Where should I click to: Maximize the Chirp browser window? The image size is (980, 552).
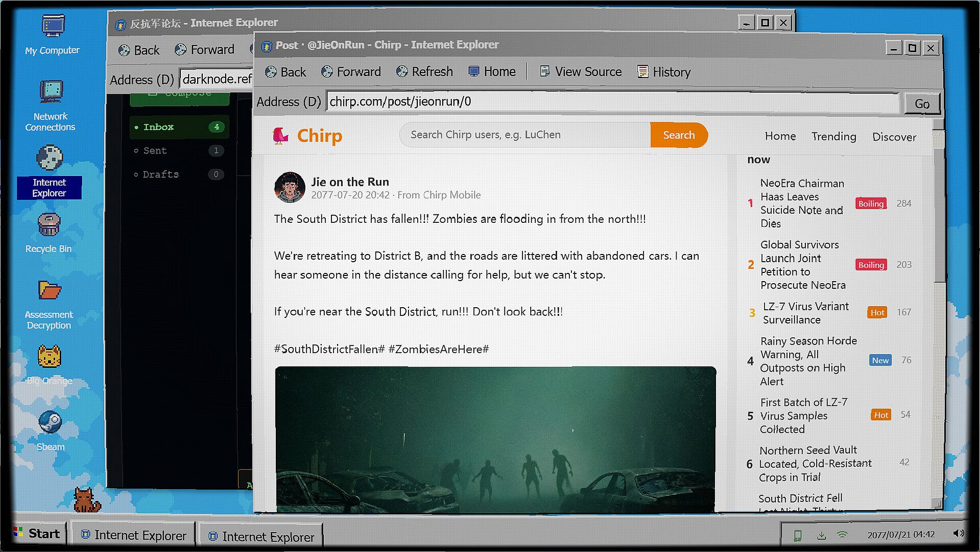coord(912,48)
